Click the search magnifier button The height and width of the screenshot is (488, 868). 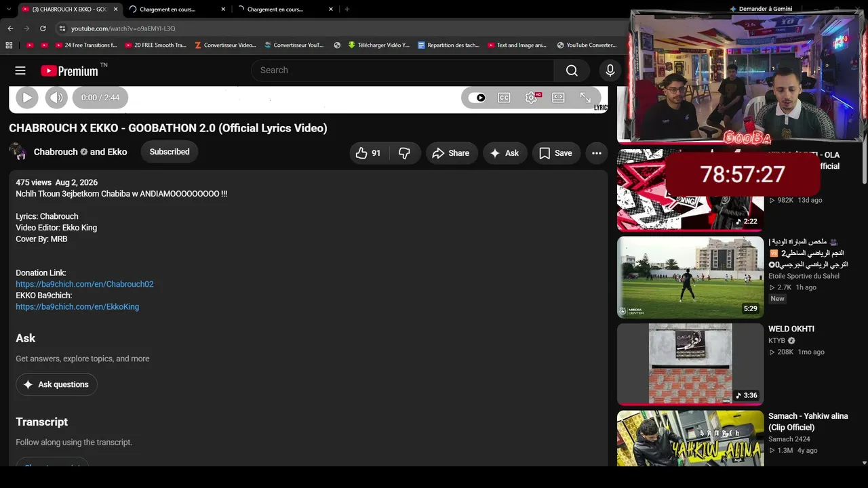click(572, 70)
